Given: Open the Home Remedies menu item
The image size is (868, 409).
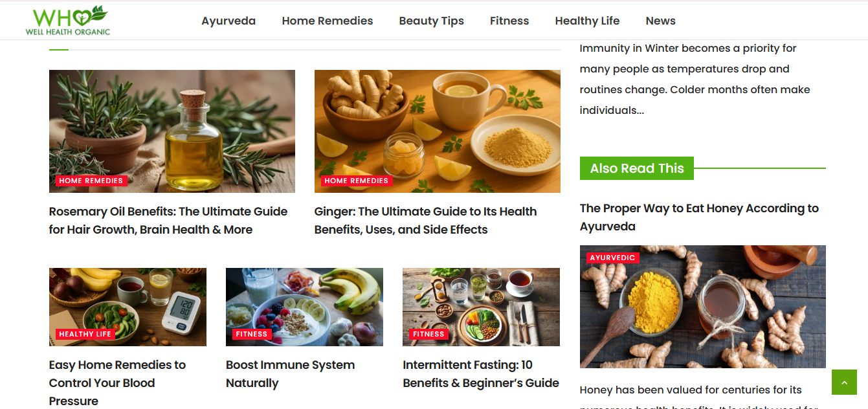Looking at the screenshot, I should click(328, 21).
